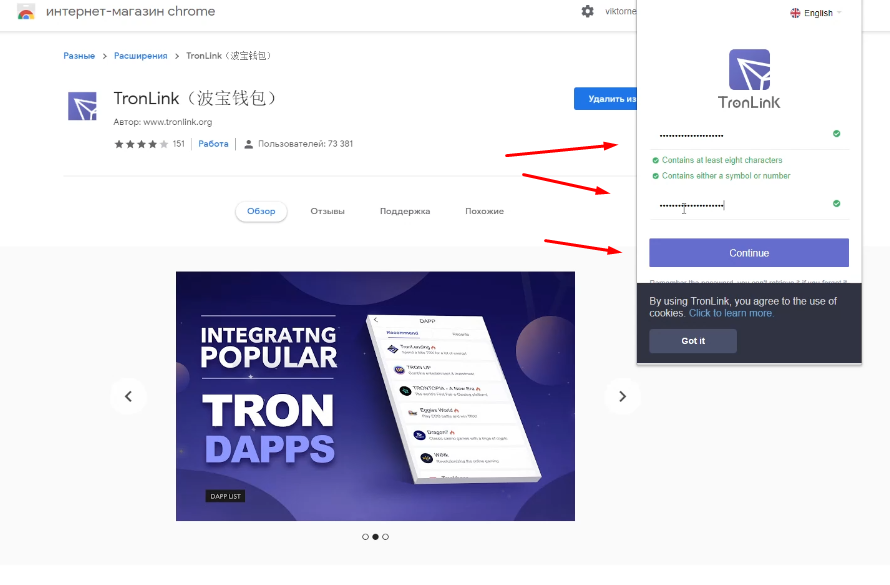This screenshot has height=585, width=890.
Task: Click the star rating row
Action: (141, 144)
